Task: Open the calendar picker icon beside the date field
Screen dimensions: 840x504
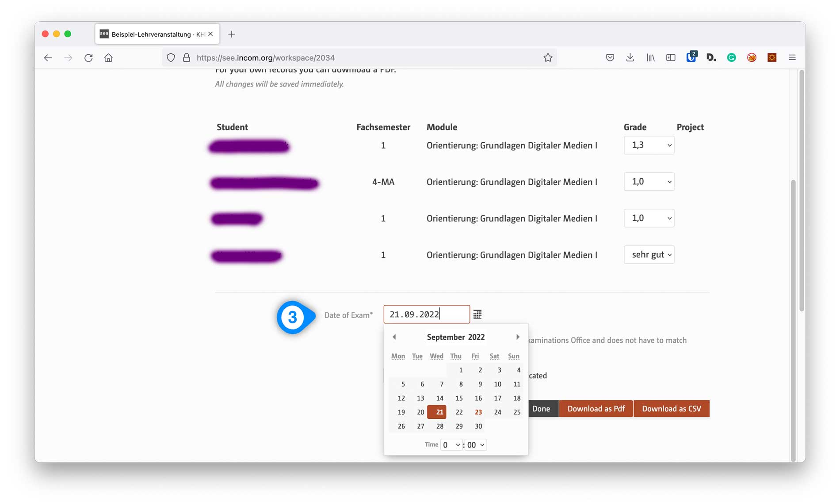Action: (x=477, y=314)
